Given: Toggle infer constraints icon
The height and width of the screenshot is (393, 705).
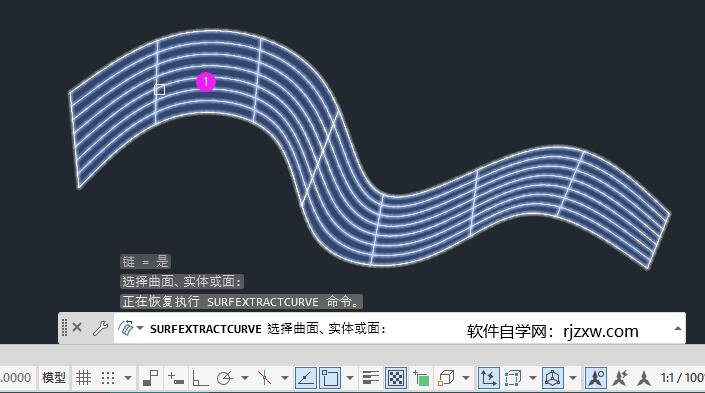Looking at the screenshot, I should click(x=150, y=378).
